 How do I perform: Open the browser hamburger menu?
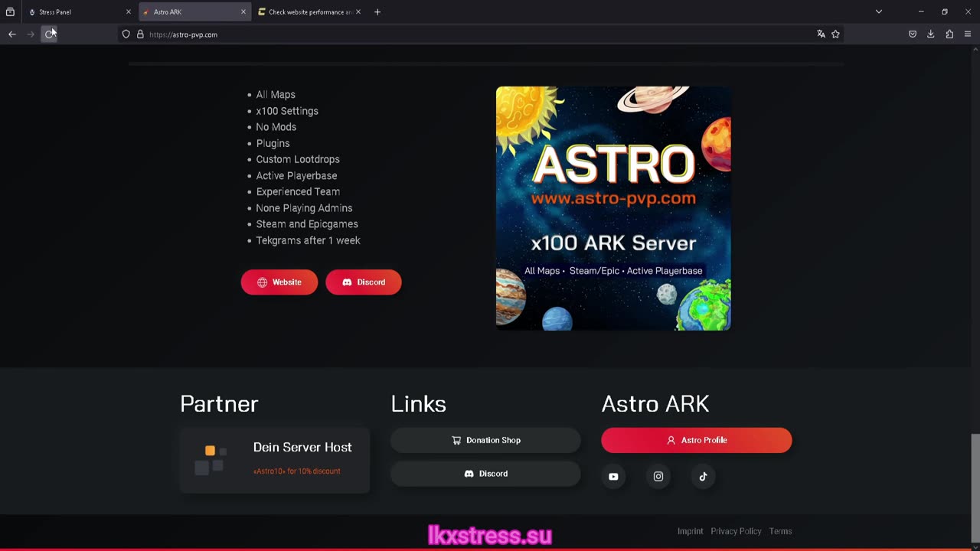point(968,34)
